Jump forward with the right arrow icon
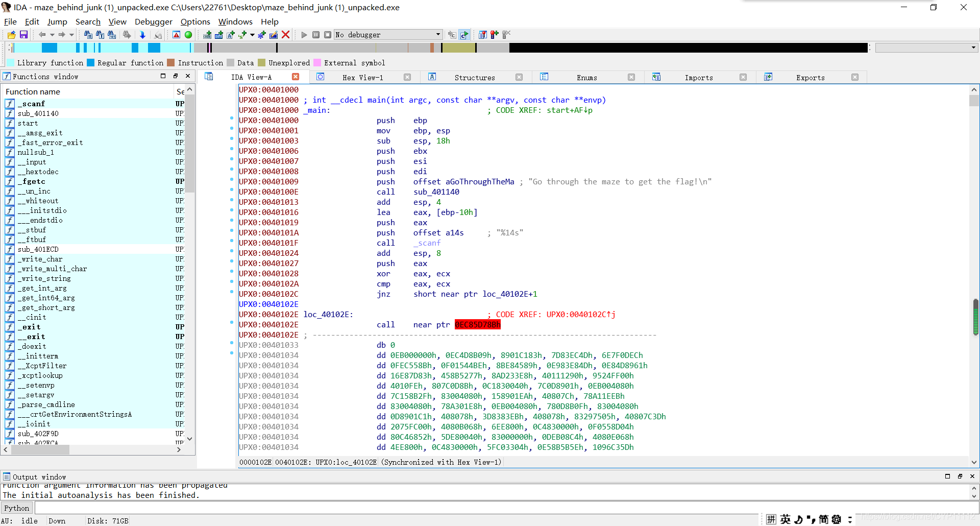This screenshot has width=980, height=526. tap(61, 35)
